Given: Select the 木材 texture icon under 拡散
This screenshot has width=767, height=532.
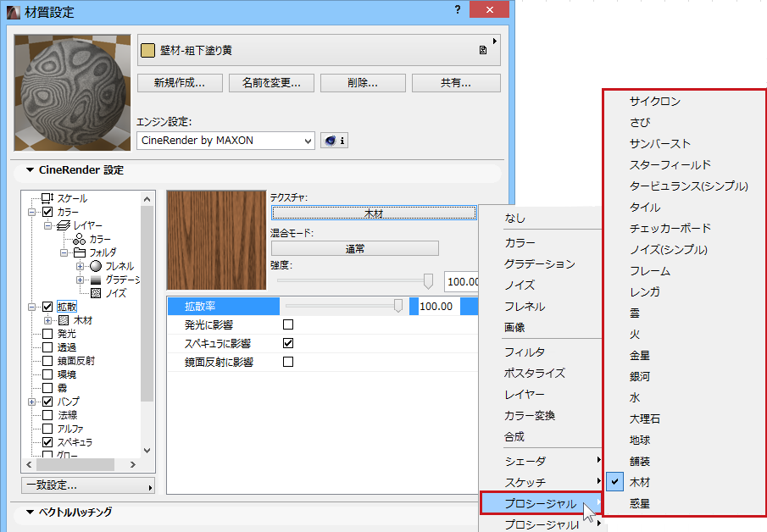Looking at the screenshot, I should click(64, 320).
